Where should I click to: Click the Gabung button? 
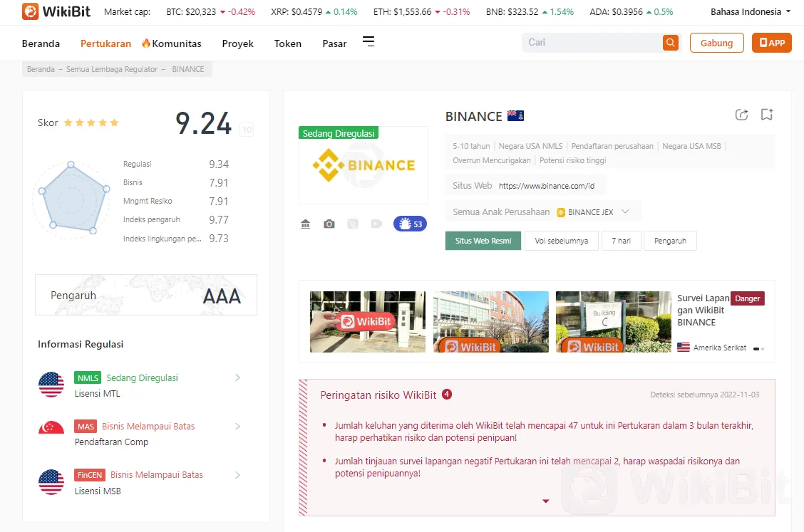pyautogui.click(x=716, y=43)
